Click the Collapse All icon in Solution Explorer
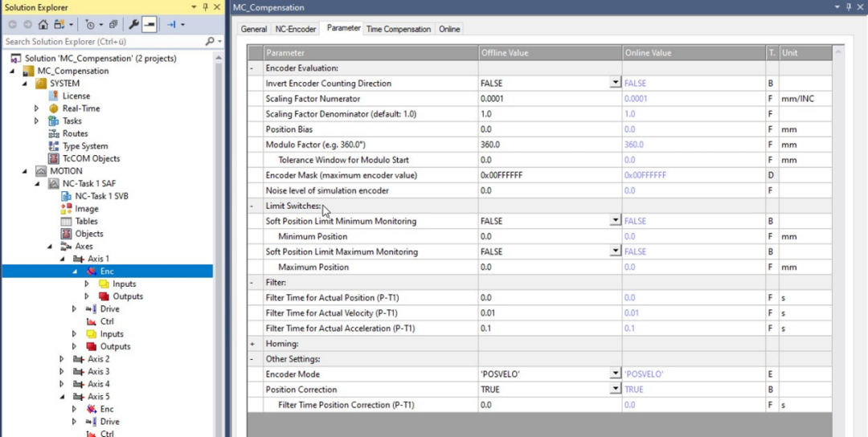This screenshot has width=868, height=437. [x=113, y=24]
